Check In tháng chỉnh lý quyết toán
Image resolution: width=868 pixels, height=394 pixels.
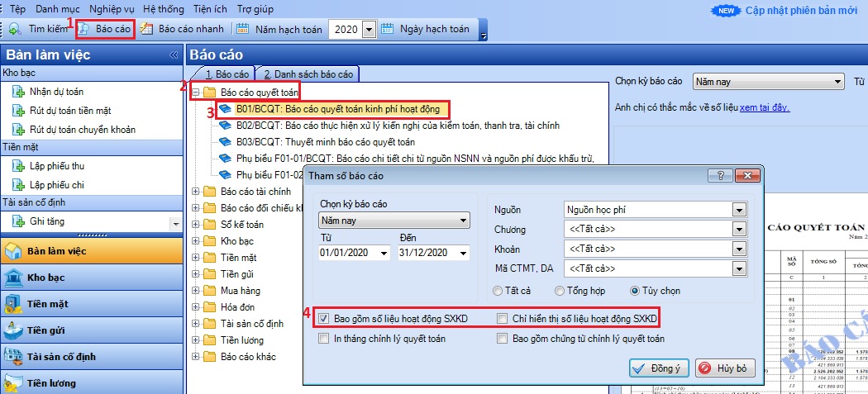[323, 338]
